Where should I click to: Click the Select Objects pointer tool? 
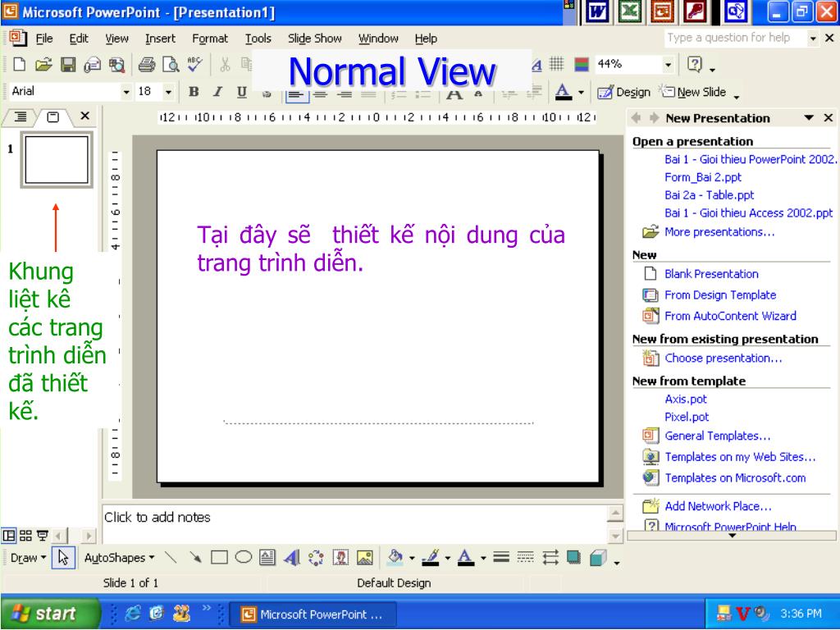pyautogui.click(x=63, y=558)
